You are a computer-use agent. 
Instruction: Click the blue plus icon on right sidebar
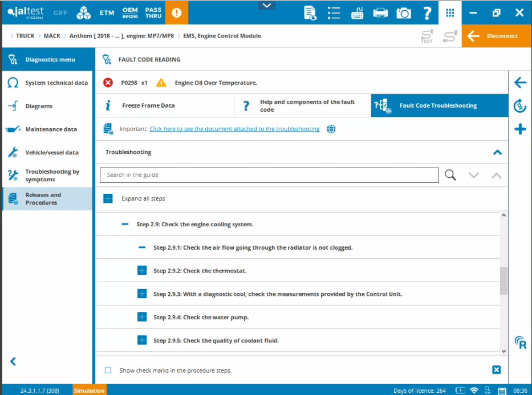click(x=520, y=129)
